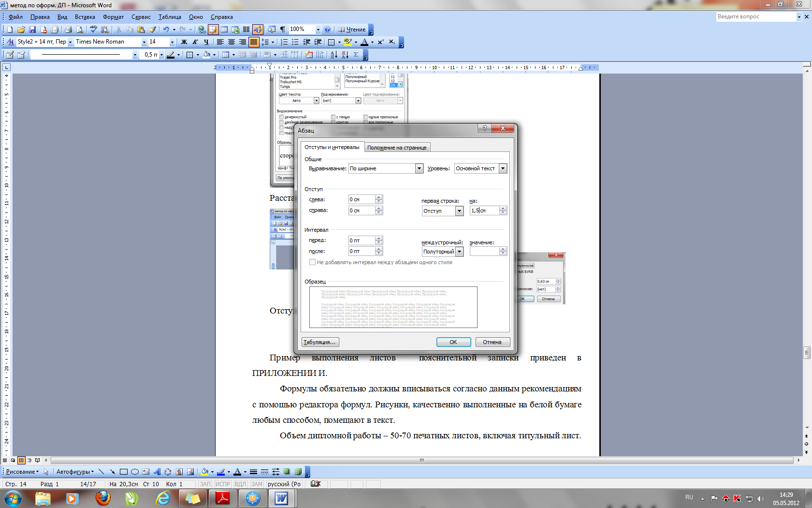Screen dimensions: 812x508
Task: Open the Формат menu
Action: (x=113, y=17)
